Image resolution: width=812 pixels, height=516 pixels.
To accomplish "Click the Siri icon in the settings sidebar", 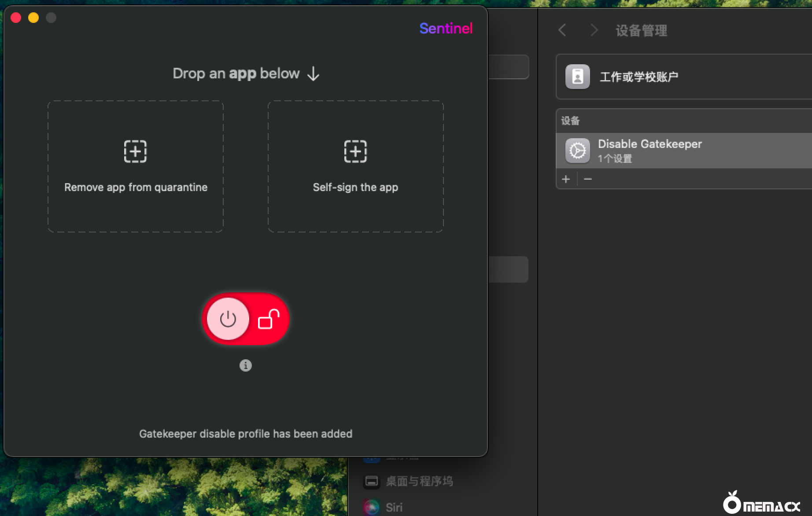I will click(x=371, y=507).
